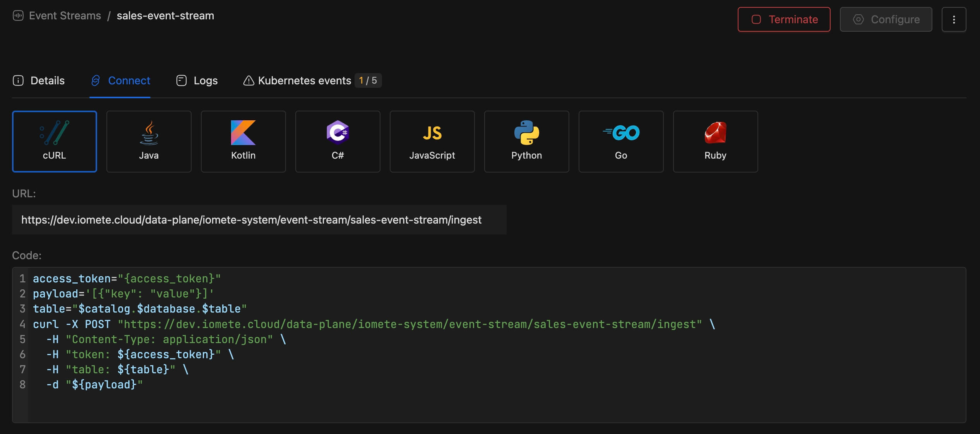
Task: Select the Kotlin connection option
Action: (243, 141)
